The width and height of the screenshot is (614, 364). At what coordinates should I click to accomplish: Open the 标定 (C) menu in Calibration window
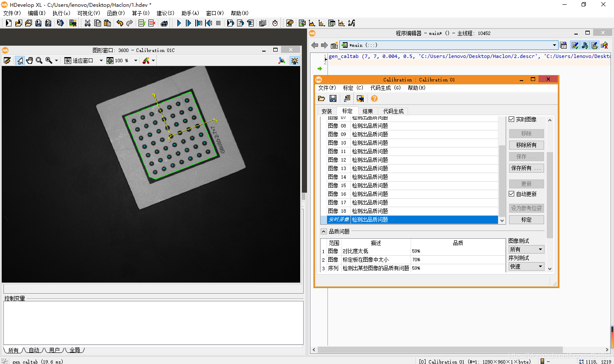point(353,88)
